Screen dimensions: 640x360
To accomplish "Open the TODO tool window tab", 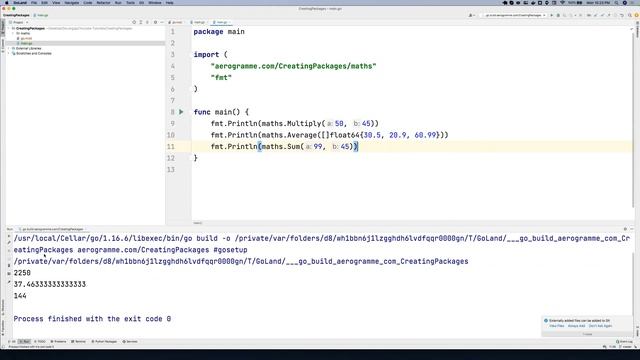I will tap(40, 341).
